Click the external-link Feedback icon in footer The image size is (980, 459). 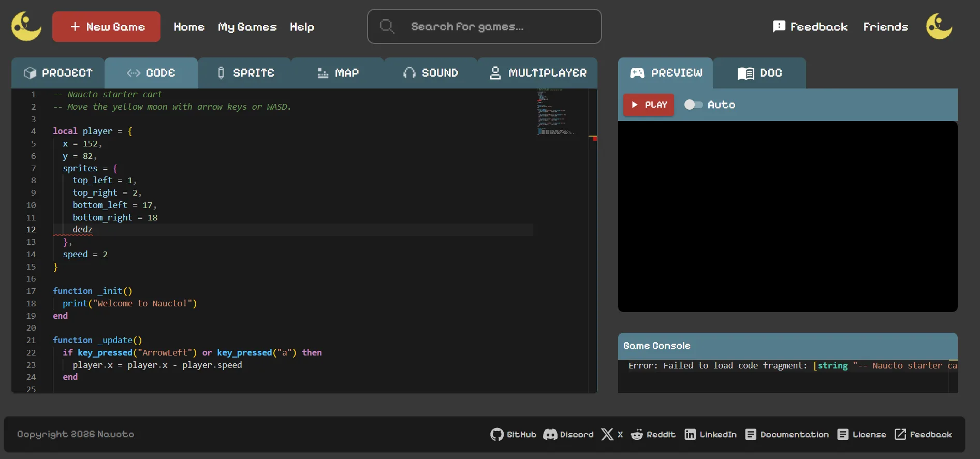(900, 434)
